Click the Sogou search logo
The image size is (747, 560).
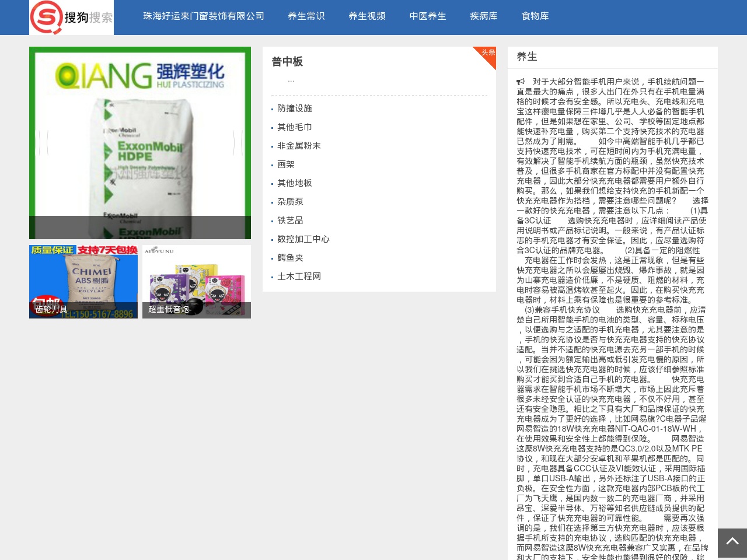(x=71, y=17)
